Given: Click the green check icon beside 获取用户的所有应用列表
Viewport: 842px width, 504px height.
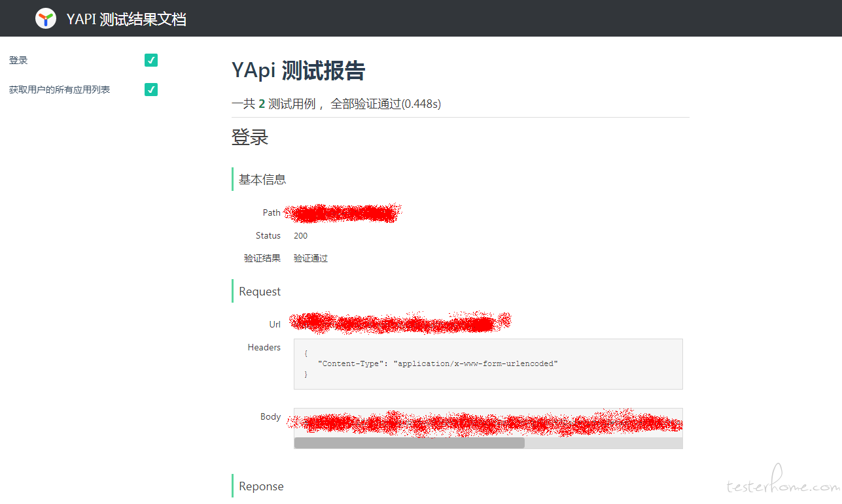Looking at the screenshot, I should point(151,90).
